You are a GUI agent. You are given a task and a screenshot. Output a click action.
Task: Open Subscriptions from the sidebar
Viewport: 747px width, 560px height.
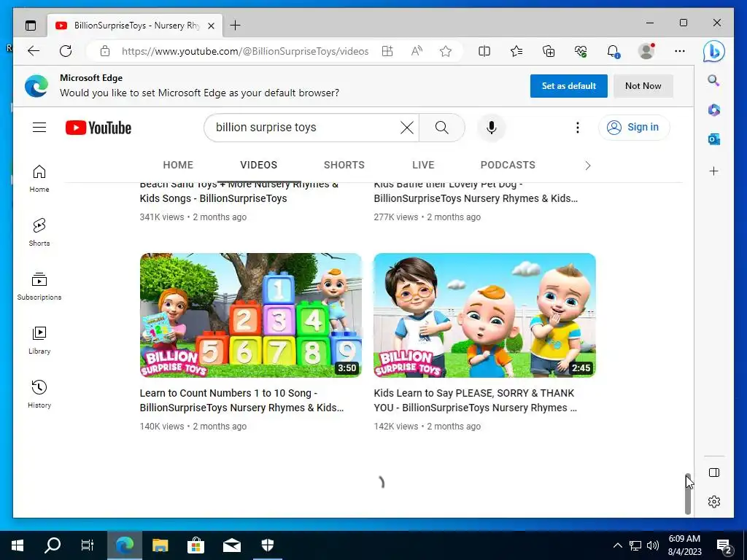coord(39,286)
